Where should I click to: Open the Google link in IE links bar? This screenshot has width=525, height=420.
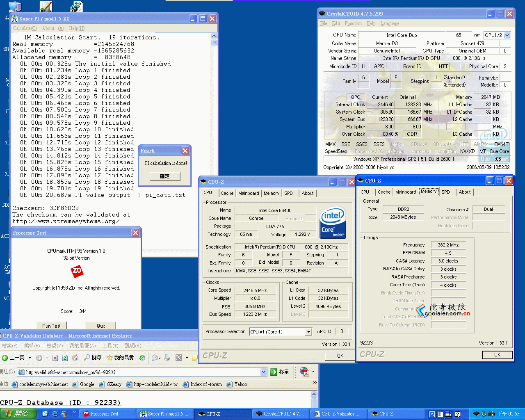[83, 384]
